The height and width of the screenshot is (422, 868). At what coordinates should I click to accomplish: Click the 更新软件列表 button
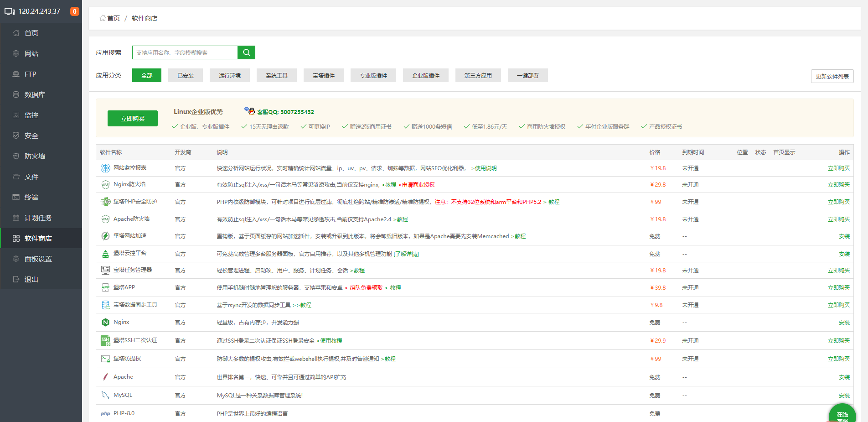(x=832, y=76)
